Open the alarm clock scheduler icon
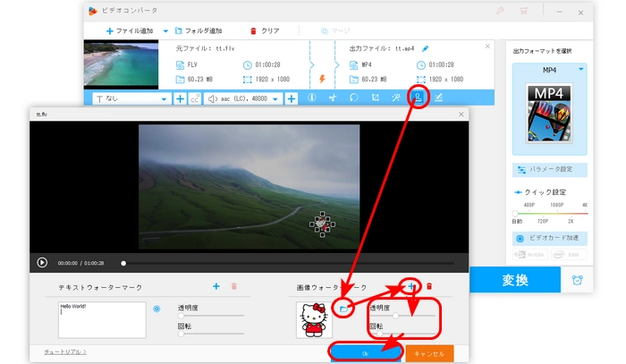This screenshot has height=364, width=626. 578,280
